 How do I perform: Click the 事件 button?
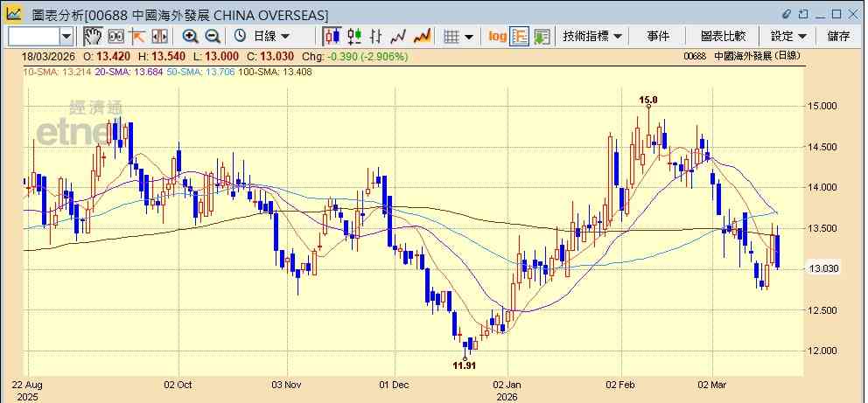658,37
